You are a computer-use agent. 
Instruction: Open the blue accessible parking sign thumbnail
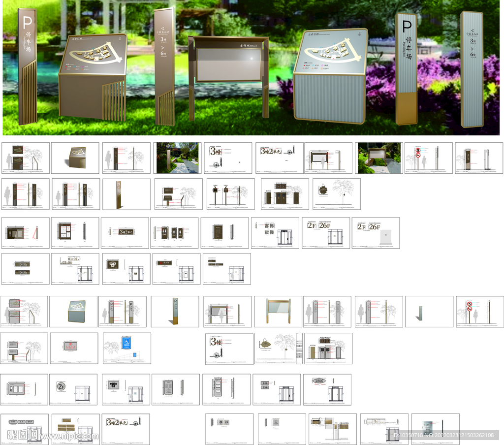(126, 348)
